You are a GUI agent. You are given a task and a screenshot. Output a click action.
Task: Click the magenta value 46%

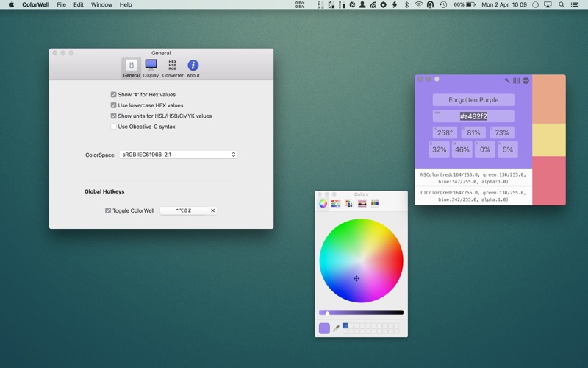tap(462, 149)
